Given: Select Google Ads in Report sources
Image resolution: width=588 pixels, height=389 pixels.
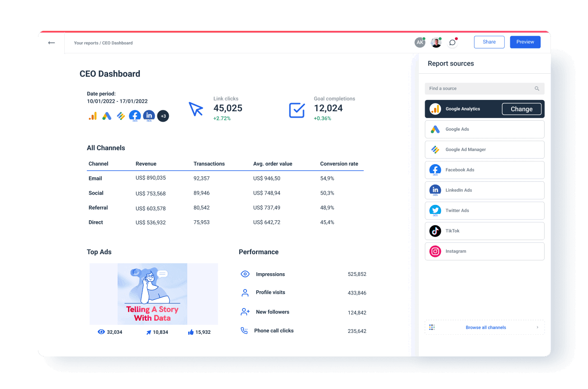Looking at the screenshot, I should tap(484, 129).
